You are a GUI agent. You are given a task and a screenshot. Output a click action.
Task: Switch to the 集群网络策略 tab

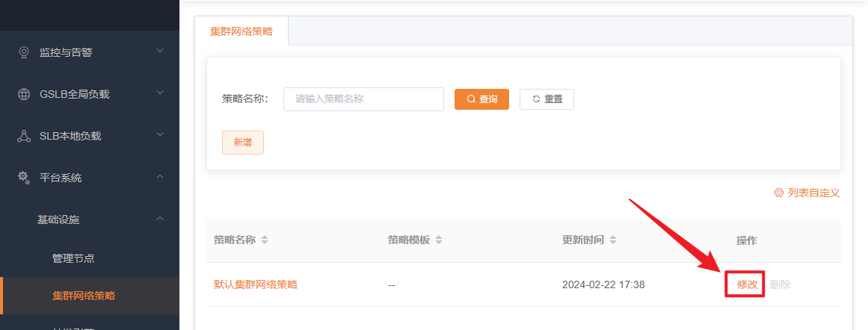(241, 31)
